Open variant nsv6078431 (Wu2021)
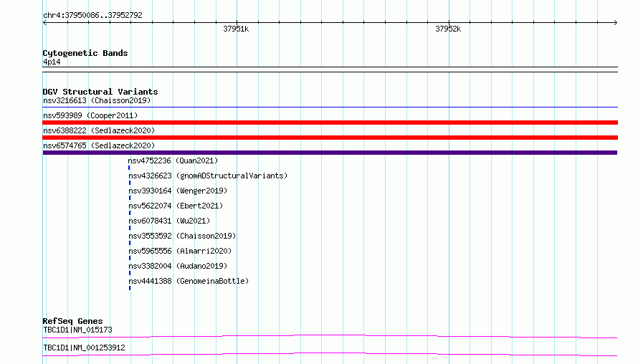638x364 pixels. click(x=169, y=221)
